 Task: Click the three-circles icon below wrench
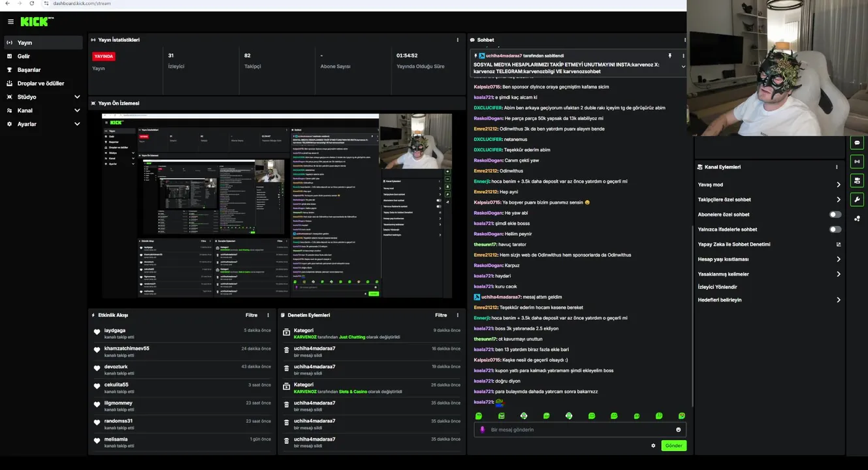pos(857,219)
